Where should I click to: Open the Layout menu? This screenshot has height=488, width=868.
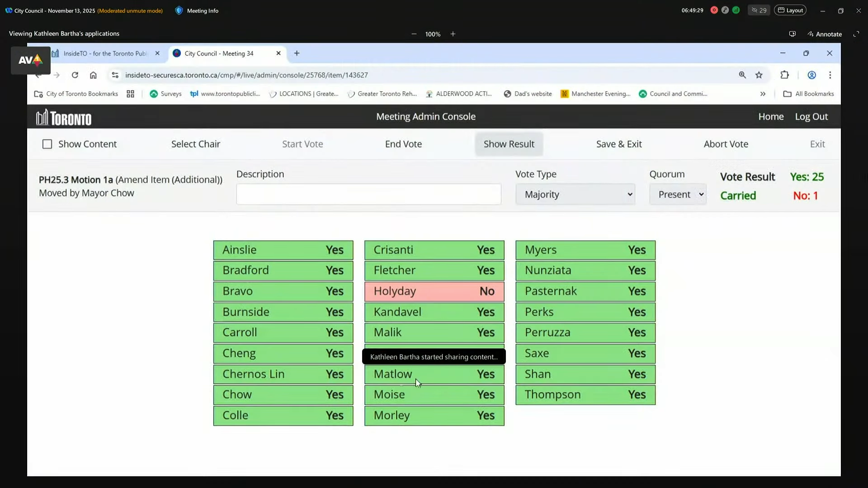click(791, 10)
